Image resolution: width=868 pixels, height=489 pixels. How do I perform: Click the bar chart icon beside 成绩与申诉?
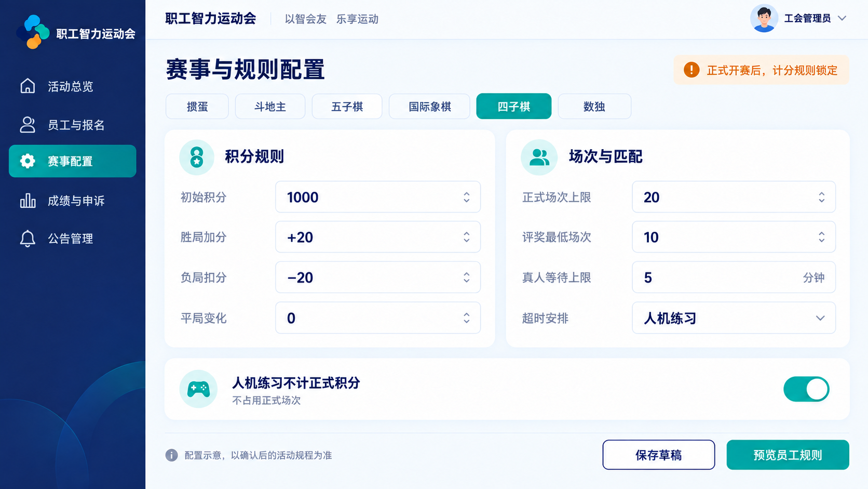(28, 201)
